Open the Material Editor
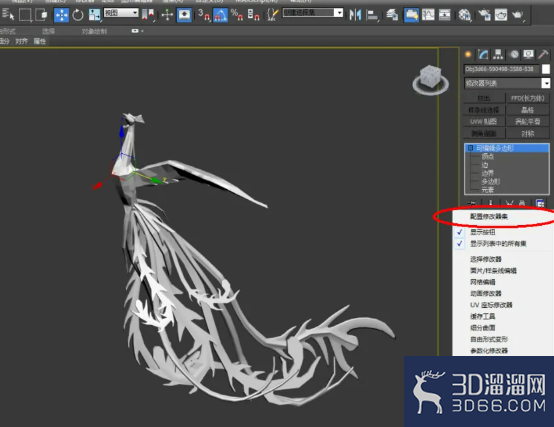 465,15
